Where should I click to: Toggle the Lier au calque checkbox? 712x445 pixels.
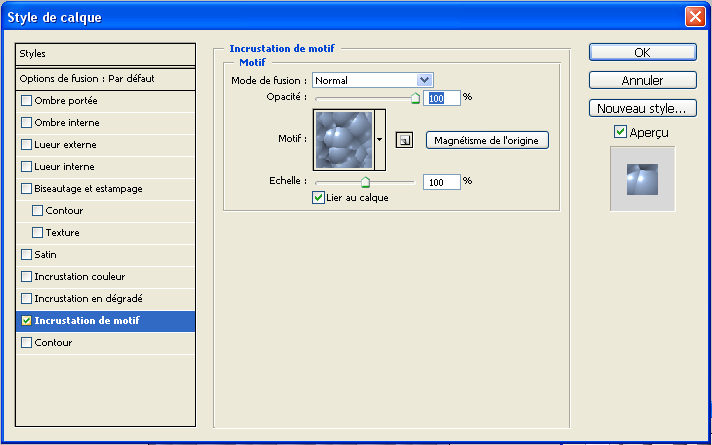coord(319,198)
